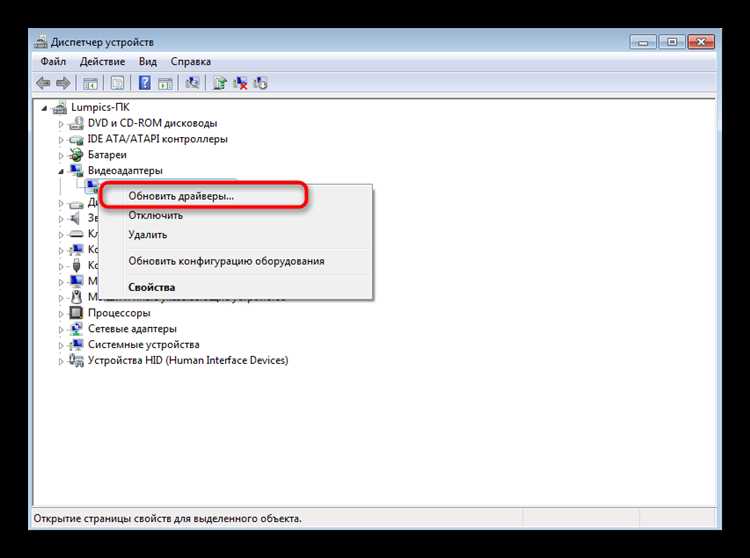Viewport: 750px width, 558px height.
Task: Click the Uninstall device red-X icon
Action: (240, 83)
